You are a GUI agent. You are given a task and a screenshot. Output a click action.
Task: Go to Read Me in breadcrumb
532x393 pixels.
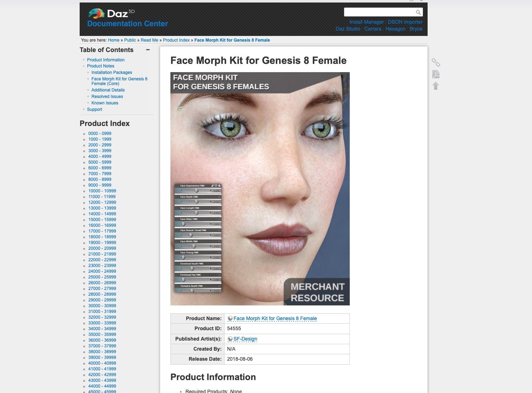149,40
